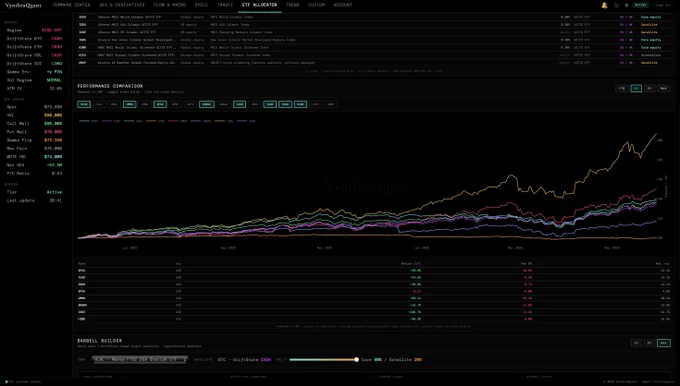The height and width of the screenshot is (386, 680).
Task: Go to Flow & Macro tab
Action: click(x=170, y=5)
